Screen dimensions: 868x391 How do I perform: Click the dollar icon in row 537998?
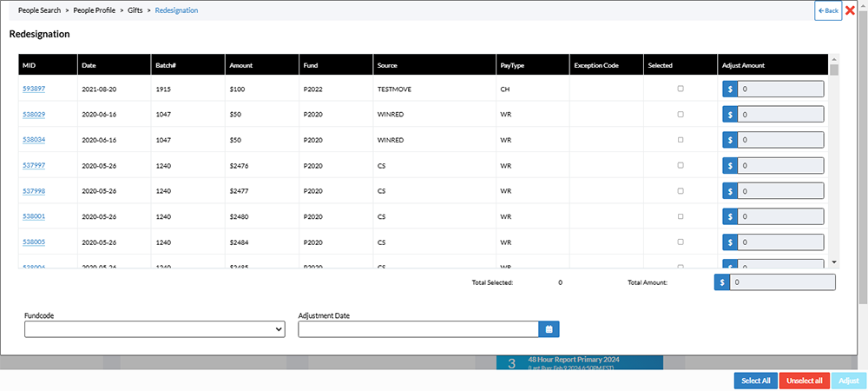730,191
